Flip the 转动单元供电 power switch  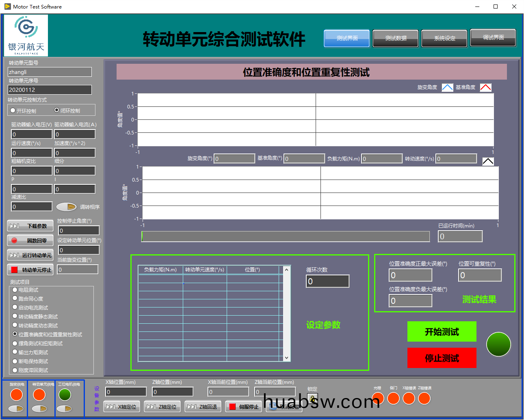[39, 409]
